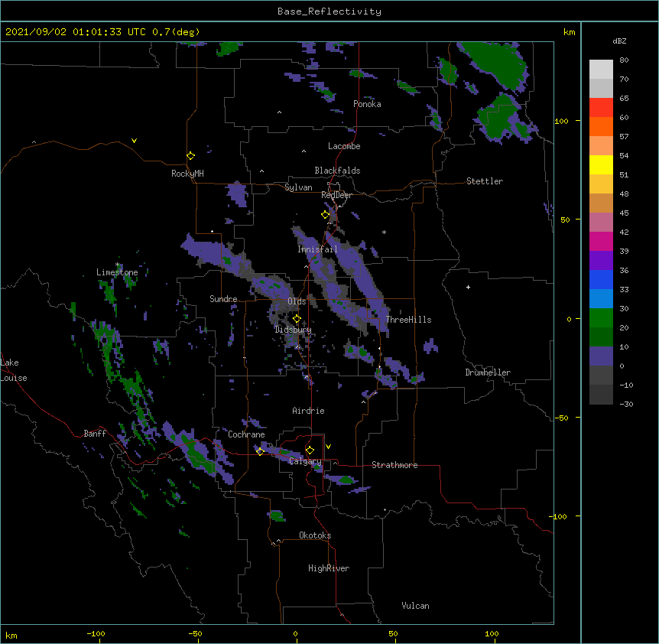Select the Vulcan town label
The height and width of the screenshot is (644, 659).
[x=416, y=606]
